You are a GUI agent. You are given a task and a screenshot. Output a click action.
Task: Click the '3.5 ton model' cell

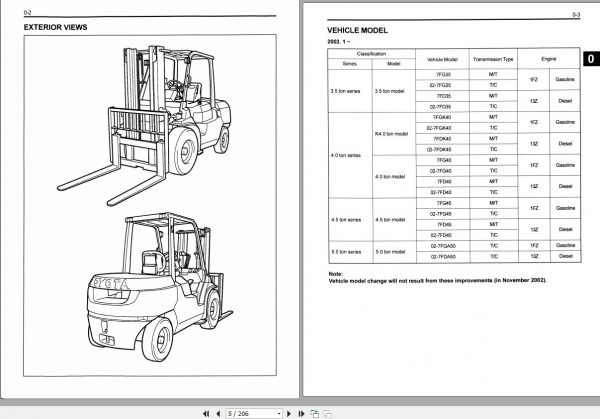coord(393,91)
